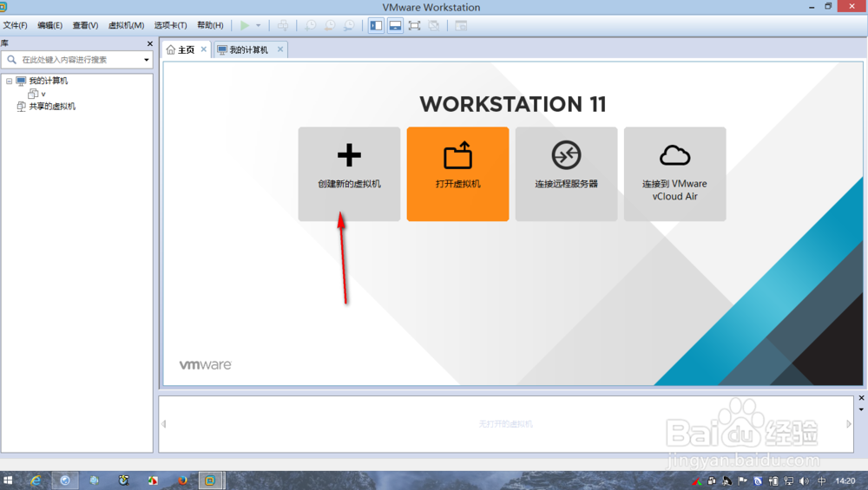Collapse the 我的计算机 tree node

click(9, 81)
